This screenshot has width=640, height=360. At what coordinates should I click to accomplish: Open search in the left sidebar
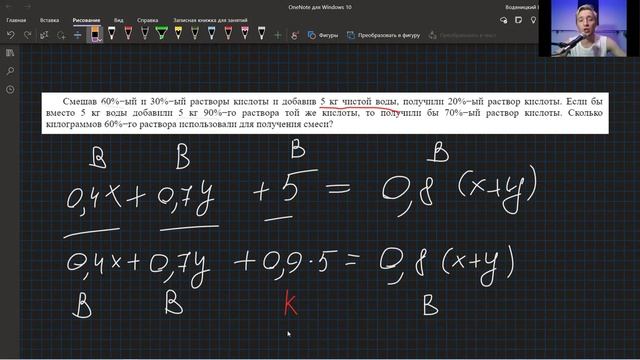10,71
